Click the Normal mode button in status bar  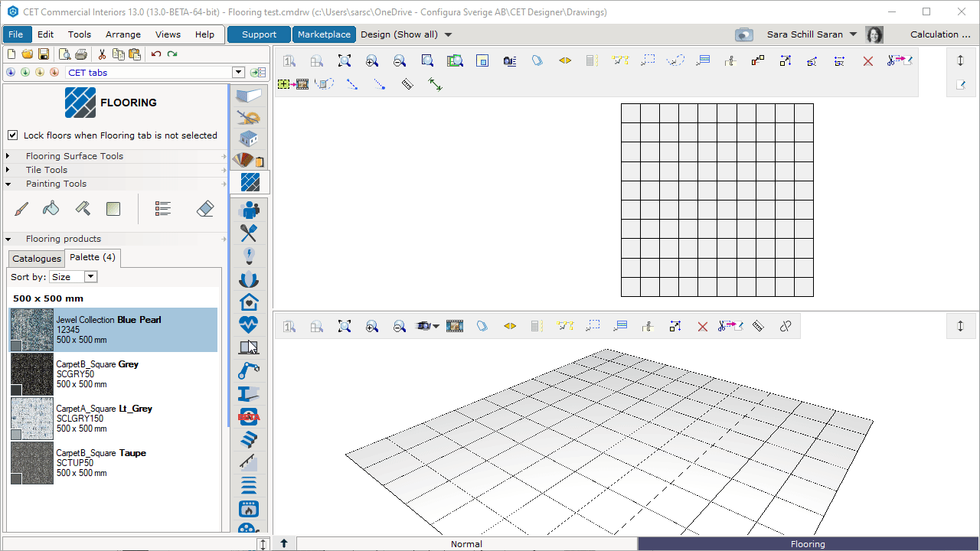[466, 544]
